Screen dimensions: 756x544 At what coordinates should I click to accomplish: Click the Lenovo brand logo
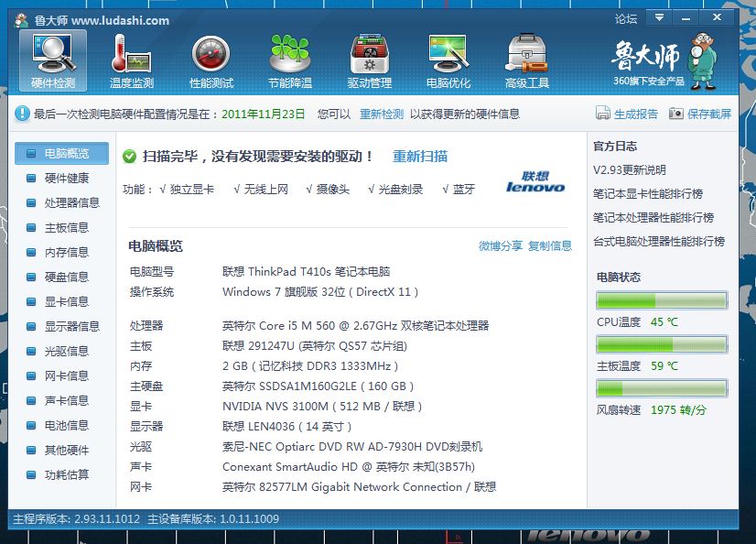tap(535, 182)
